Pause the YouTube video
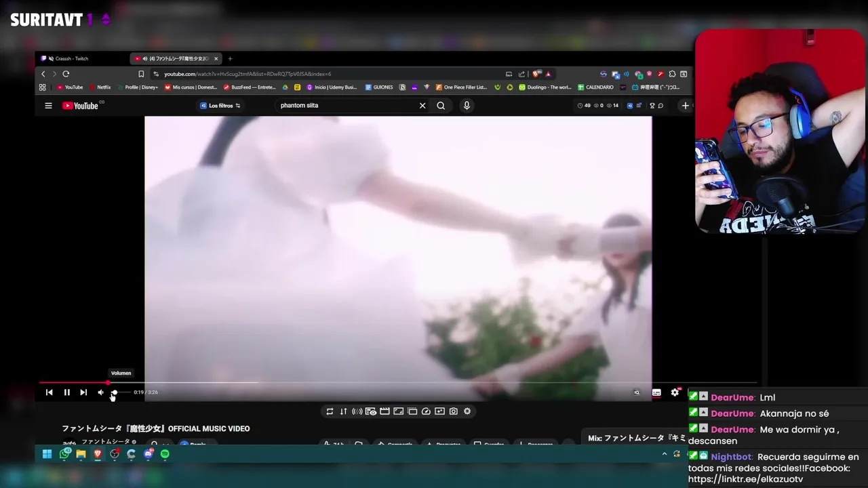 tap(66, 392)
